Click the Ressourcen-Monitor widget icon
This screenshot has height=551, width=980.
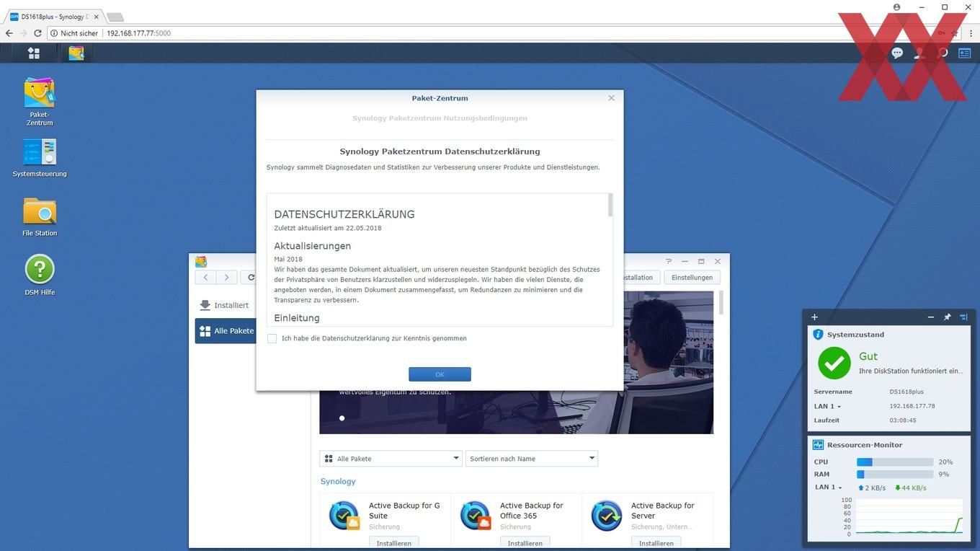818,445
